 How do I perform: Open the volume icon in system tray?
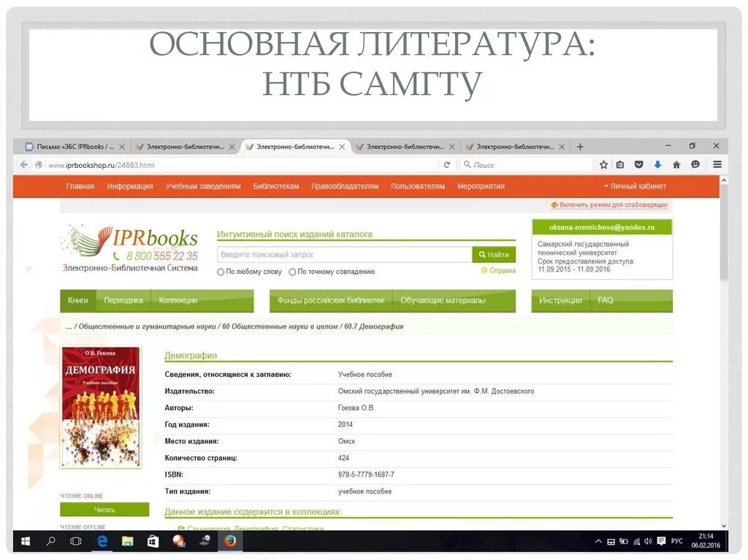point(648,542)
